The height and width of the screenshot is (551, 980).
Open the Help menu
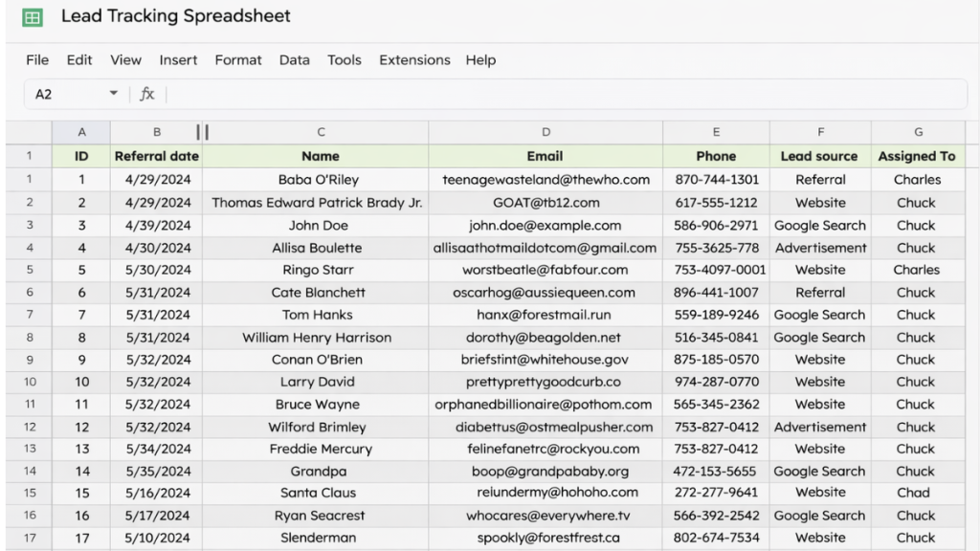coord(481,59)
